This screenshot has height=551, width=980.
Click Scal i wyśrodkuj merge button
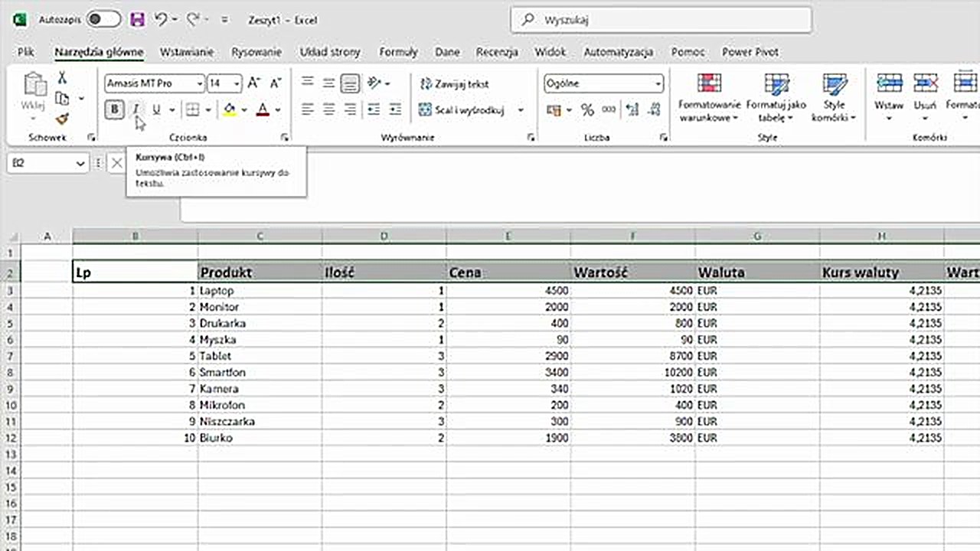click(462, 110)
